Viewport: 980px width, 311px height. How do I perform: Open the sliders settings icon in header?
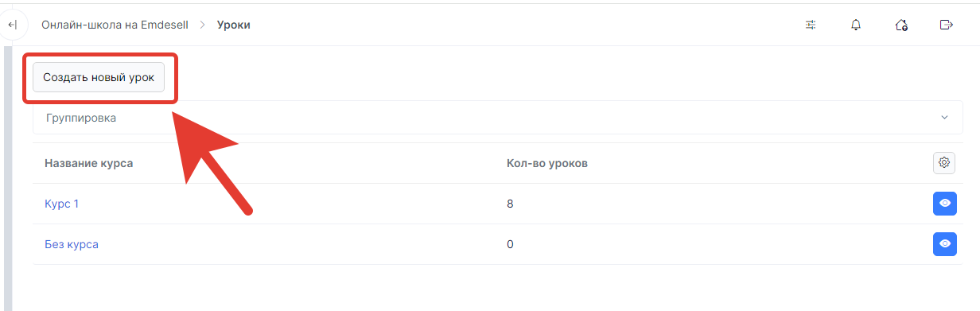[811, 25]
